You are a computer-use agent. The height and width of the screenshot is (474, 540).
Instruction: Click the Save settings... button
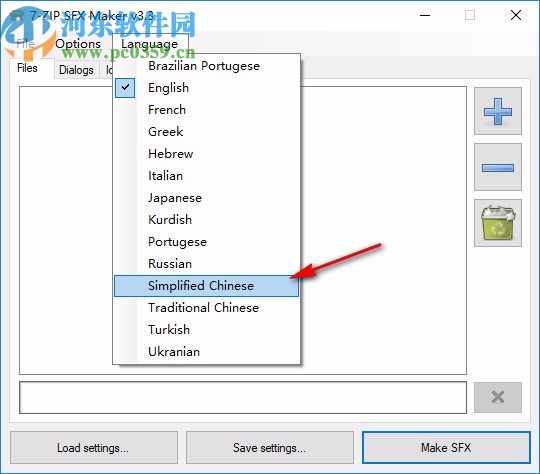pos(270,447)
